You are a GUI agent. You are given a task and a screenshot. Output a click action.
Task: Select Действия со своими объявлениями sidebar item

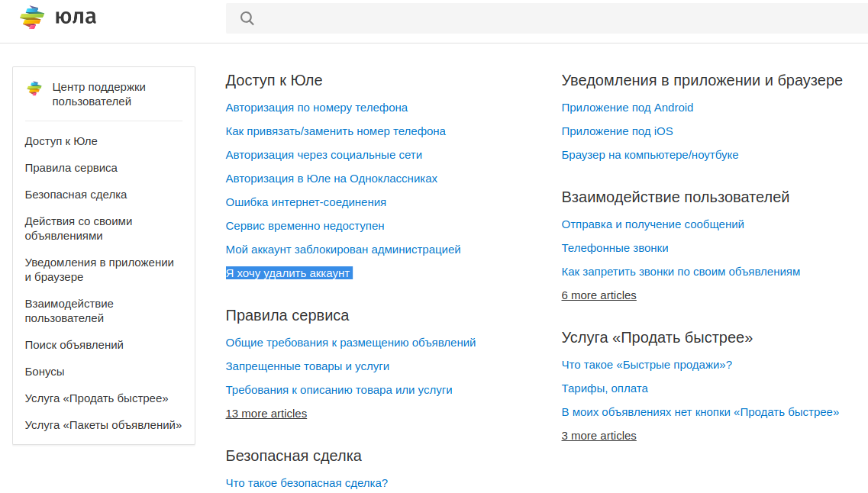[79, 228]
